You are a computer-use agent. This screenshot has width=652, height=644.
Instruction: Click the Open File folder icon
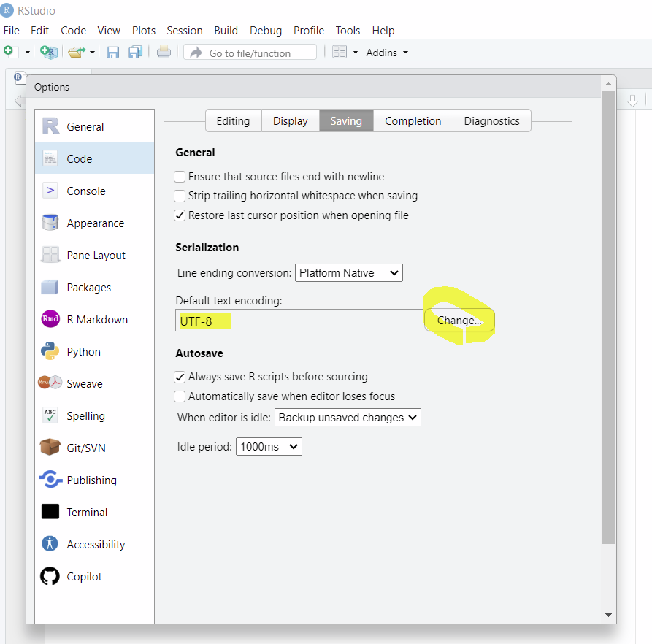click(77, 53)
